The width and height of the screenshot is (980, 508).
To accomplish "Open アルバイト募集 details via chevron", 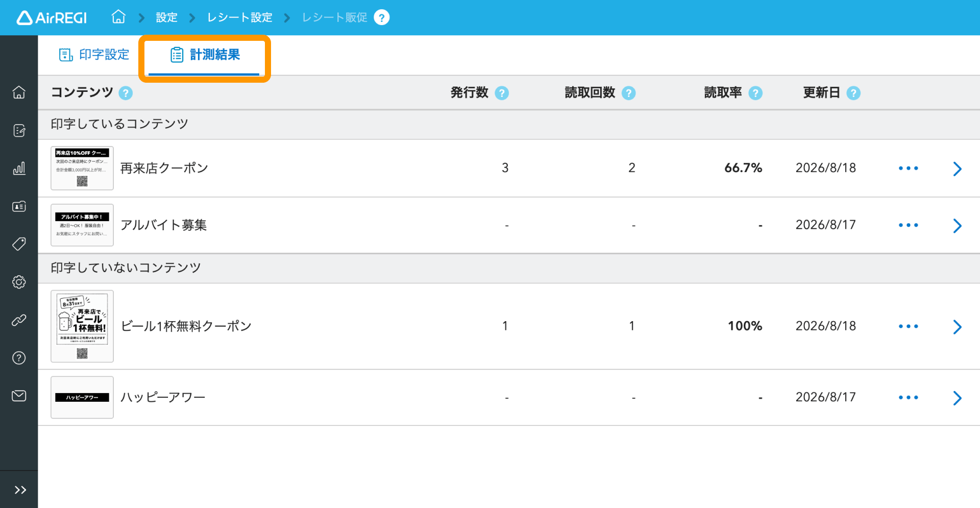I will pos(958,226).
